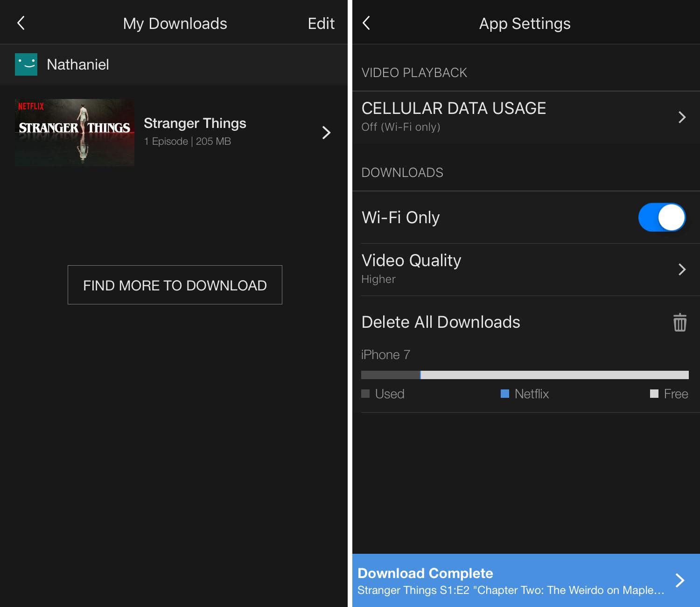Tap Edit in My Downloads

coord(321,23)
